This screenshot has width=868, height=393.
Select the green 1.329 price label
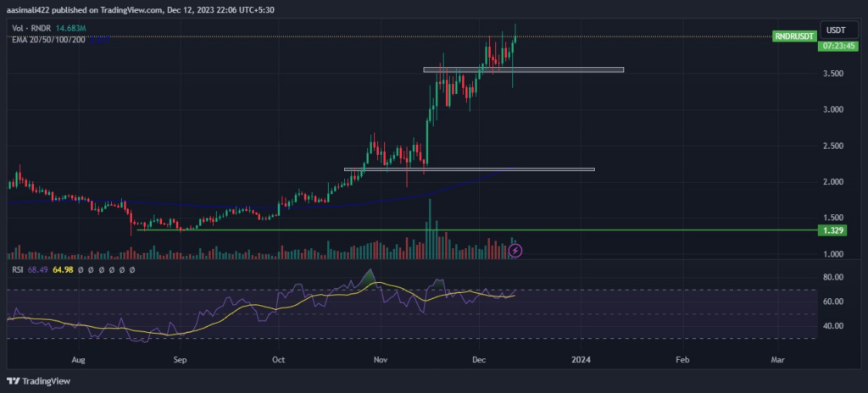[x=832, y=230]
